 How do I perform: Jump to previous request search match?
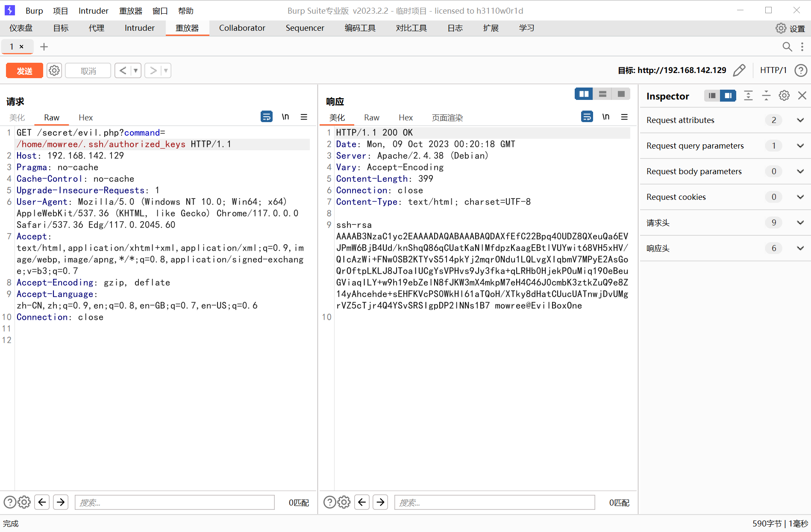42,502
